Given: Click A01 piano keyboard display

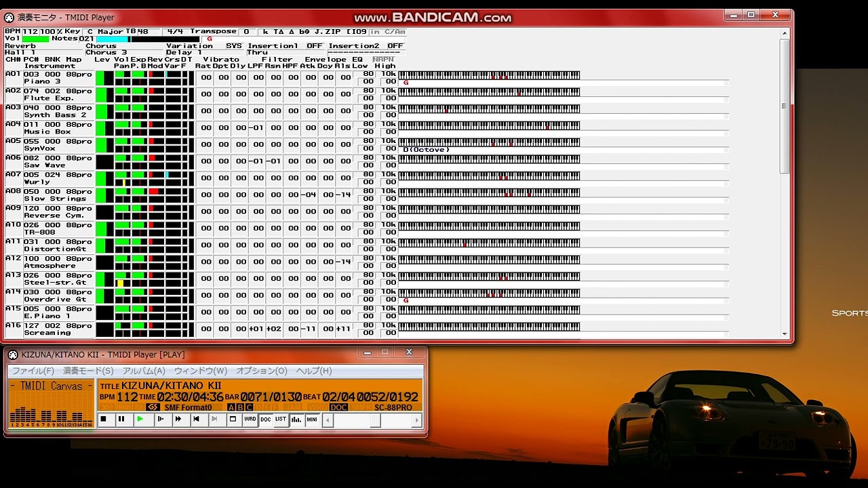Looking at the screenshot, I should click(x=489, y=75).
